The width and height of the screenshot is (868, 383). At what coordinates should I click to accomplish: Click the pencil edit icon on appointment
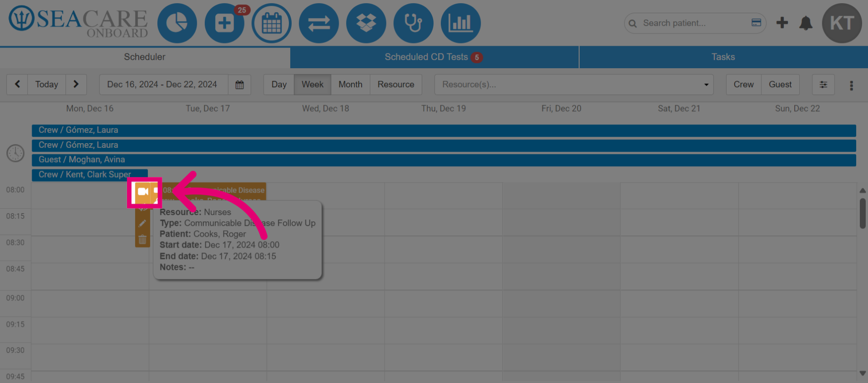[142, 223]
